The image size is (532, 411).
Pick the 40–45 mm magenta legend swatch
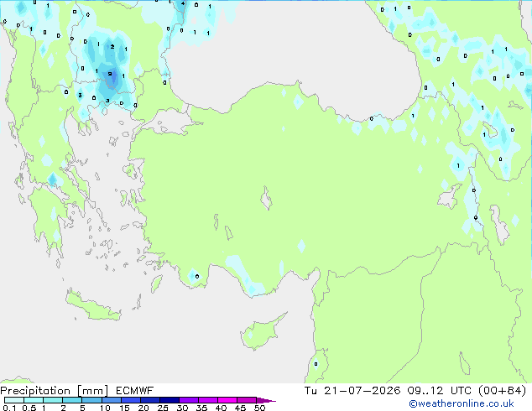227,400
